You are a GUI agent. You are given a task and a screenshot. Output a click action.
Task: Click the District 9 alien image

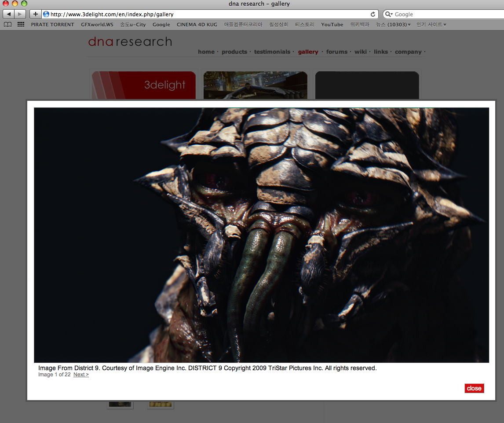coord(261,235)
